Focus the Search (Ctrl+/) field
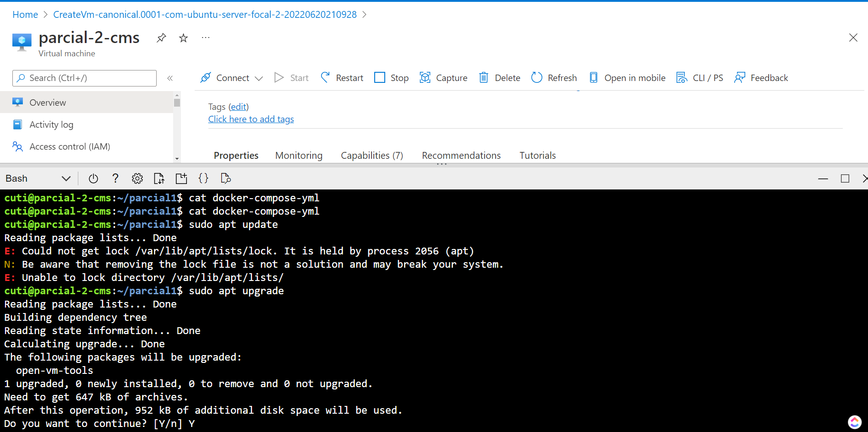Screen dimensions: 868x432 84,78
